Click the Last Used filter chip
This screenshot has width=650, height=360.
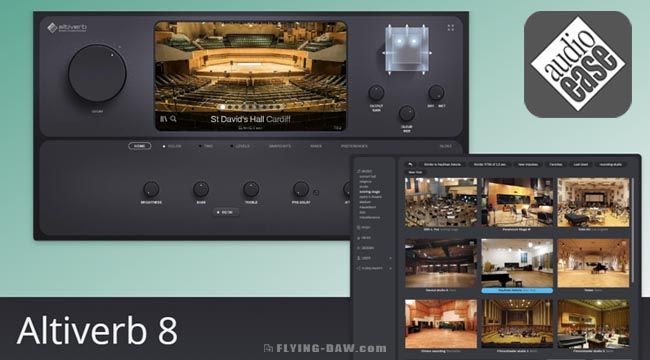pyautogui.click(x=580, y=165)
